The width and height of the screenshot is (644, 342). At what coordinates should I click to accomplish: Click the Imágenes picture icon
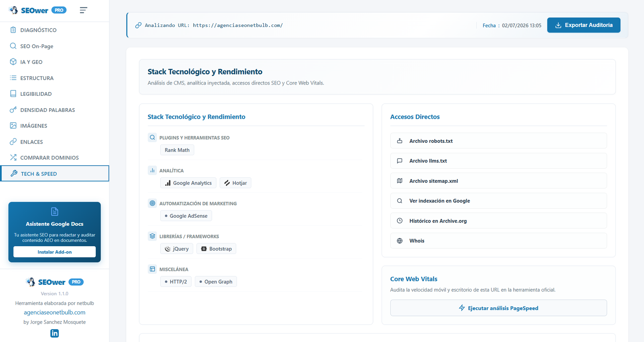(13, 126)
